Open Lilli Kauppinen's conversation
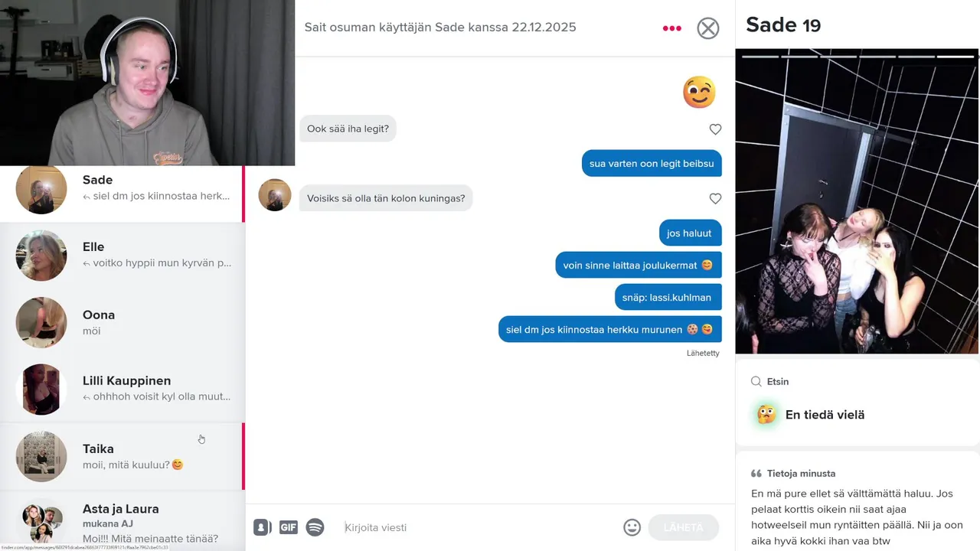The height and width of the screenshot is (551, 980). point(122,389)
